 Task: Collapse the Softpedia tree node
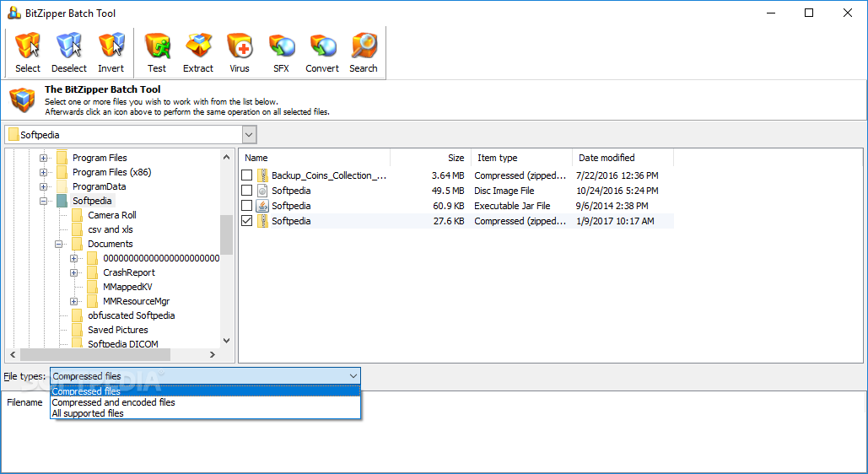tap(43, 201)
